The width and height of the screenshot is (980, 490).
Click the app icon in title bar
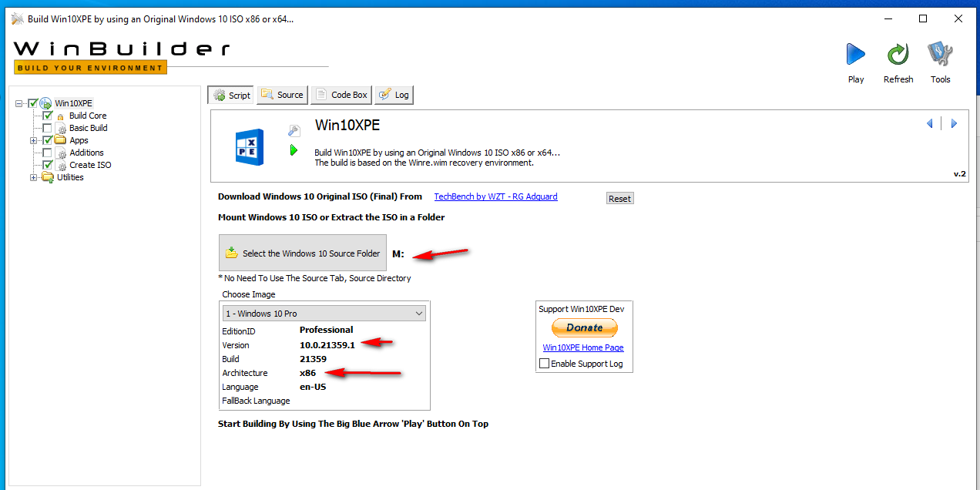[16, 18]
